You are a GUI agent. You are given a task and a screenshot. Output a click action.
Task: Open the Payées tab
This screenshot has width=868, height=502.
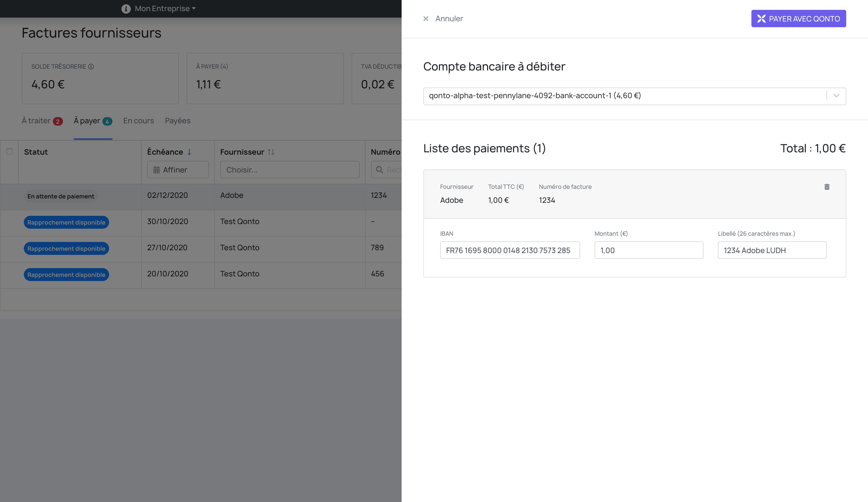pyautogui.click(x=178, y=121)
